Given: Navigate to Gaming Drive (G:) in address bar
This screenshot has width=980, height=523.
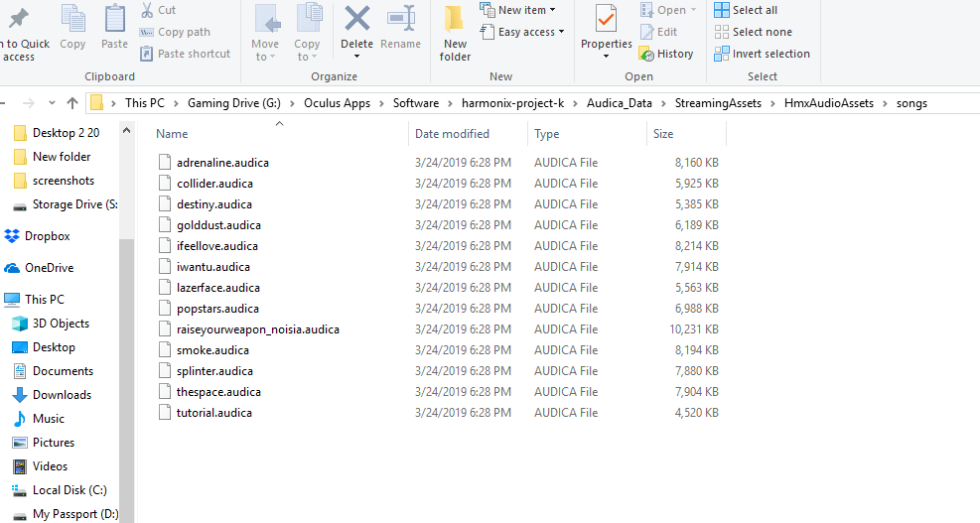Looking at the screenshot, I should tap(234, 103).
